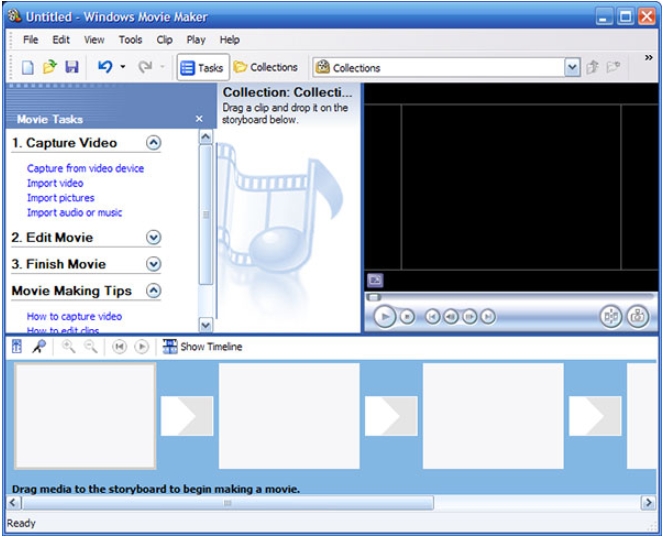Open the Edit menu
Viewport: 663px width, 537px height.
coord(61,40)
